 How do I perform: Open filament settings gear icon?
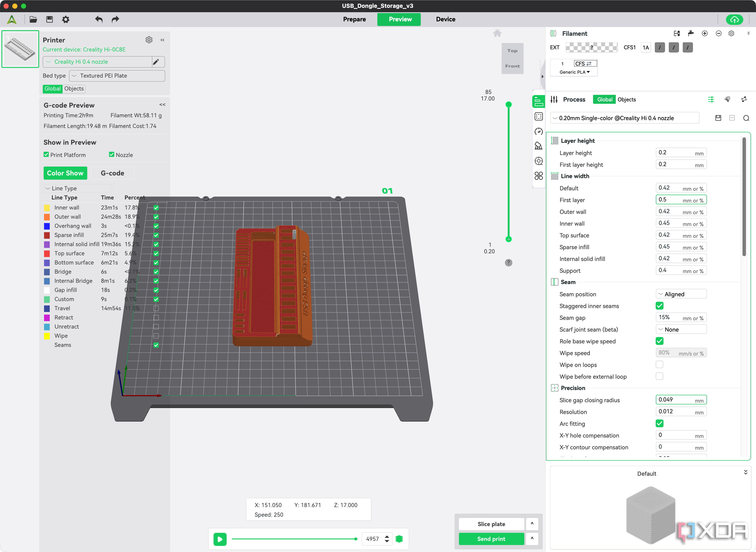coord(731,33)
